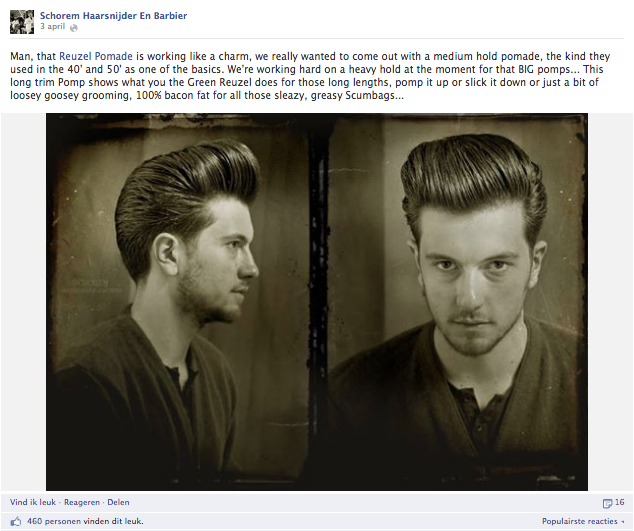This screenshot has width=634, height=531.
Task: Share the post using Delen
Action: pos(118,502)
